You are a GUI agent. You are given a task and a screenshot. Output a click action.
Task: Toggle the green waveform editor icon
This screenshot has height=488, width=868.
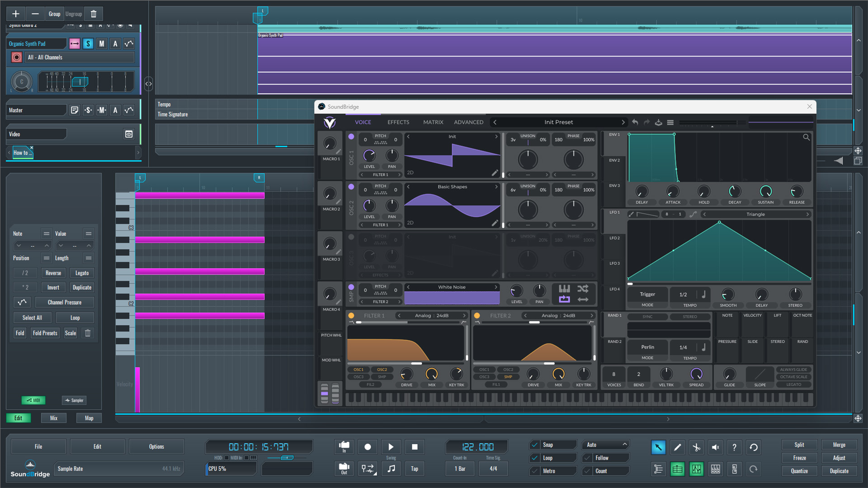click(696, 469)
